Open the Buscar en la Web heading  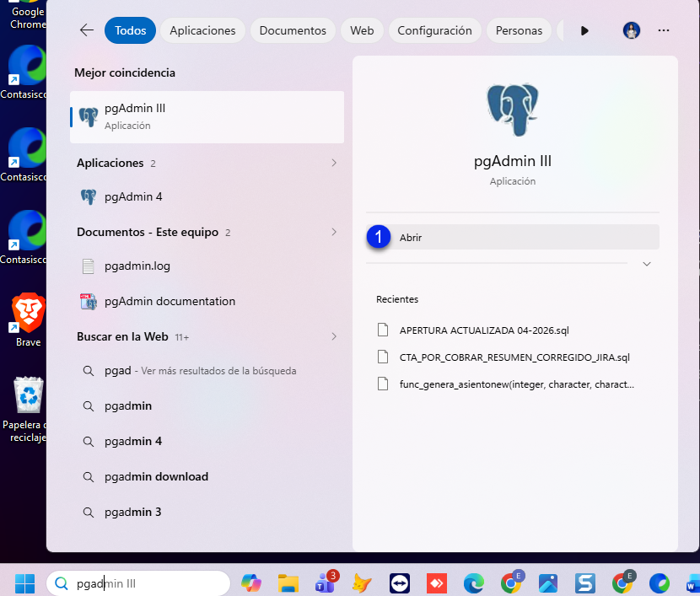pos(122,336)
